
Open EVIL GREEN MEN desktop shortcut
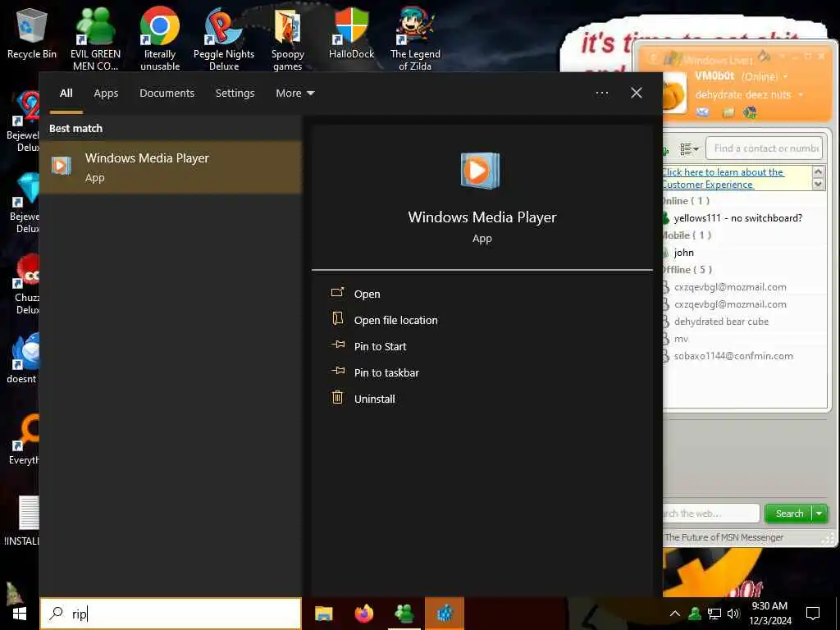coord(95,39)
